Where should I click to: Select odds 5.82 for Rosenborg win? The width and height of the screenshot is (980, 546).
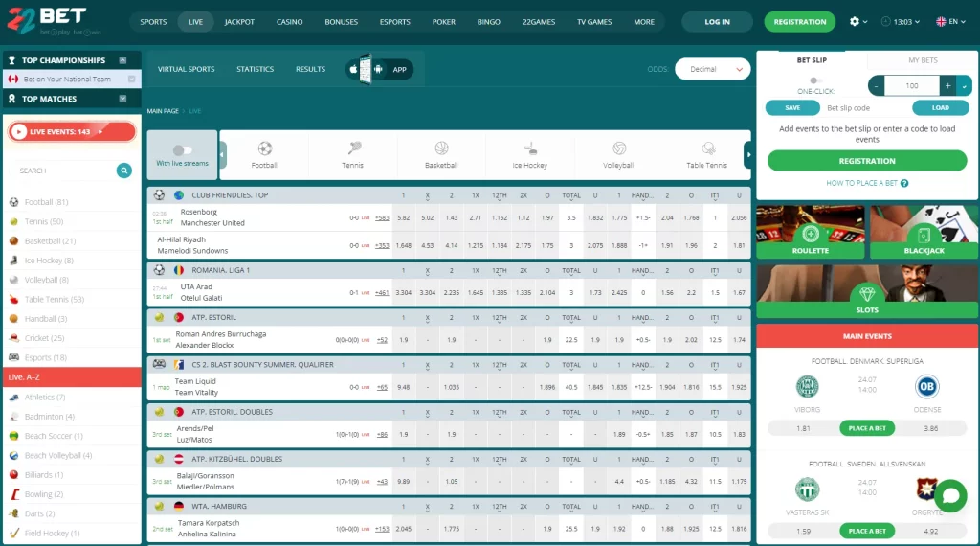point(404,217)
